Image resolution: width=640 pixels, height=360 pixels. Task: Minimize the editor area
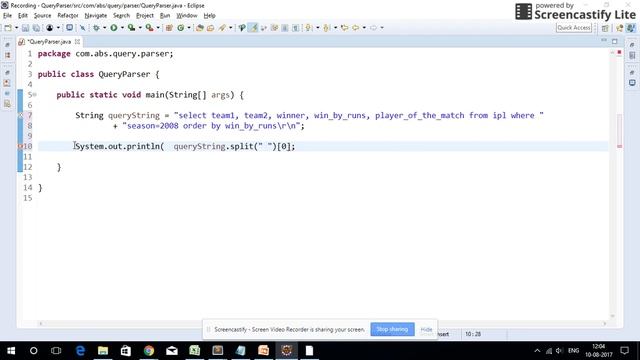coord(604,41)
